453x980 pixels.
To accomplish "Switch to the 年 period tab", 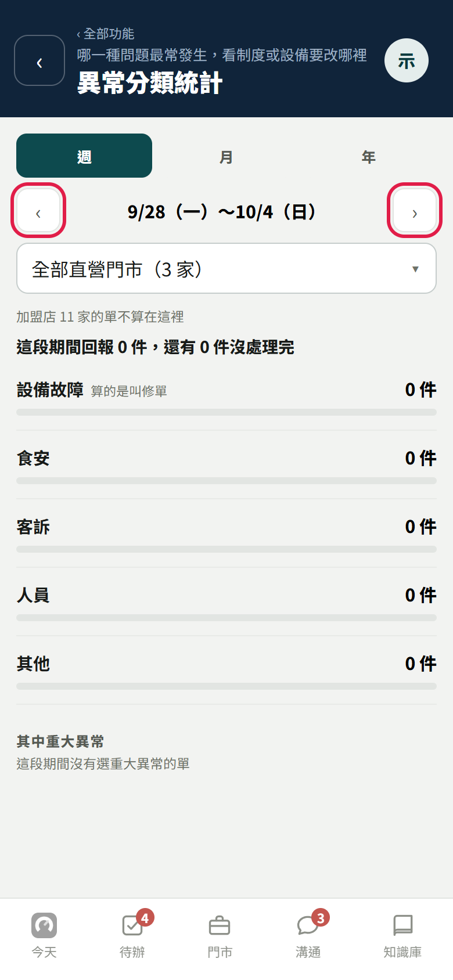I will point(369,156).
